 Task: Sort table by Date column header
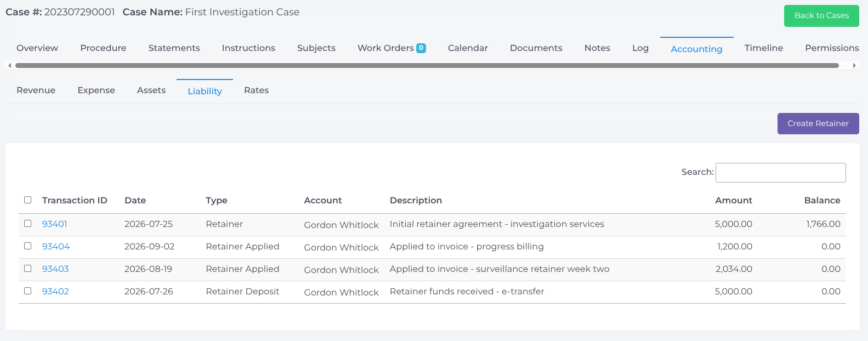(135, 201)
